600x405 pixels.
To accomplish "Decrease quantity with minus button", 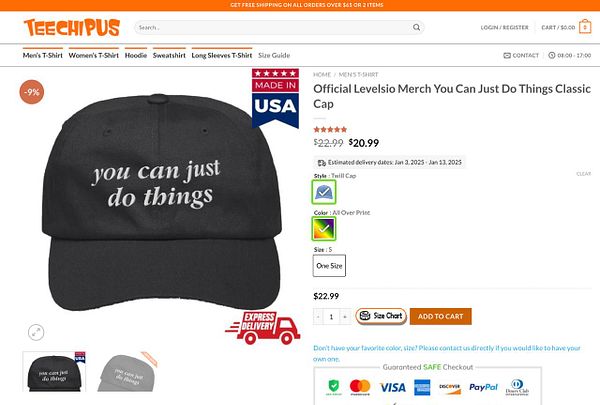I will point(318,317).
